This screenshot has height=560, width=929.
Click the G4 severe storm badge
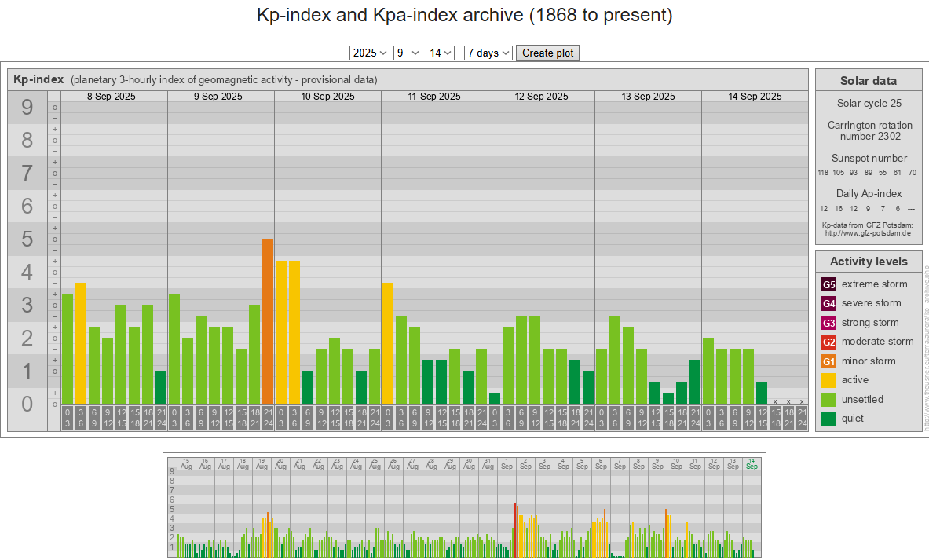[x=828, y=303]
